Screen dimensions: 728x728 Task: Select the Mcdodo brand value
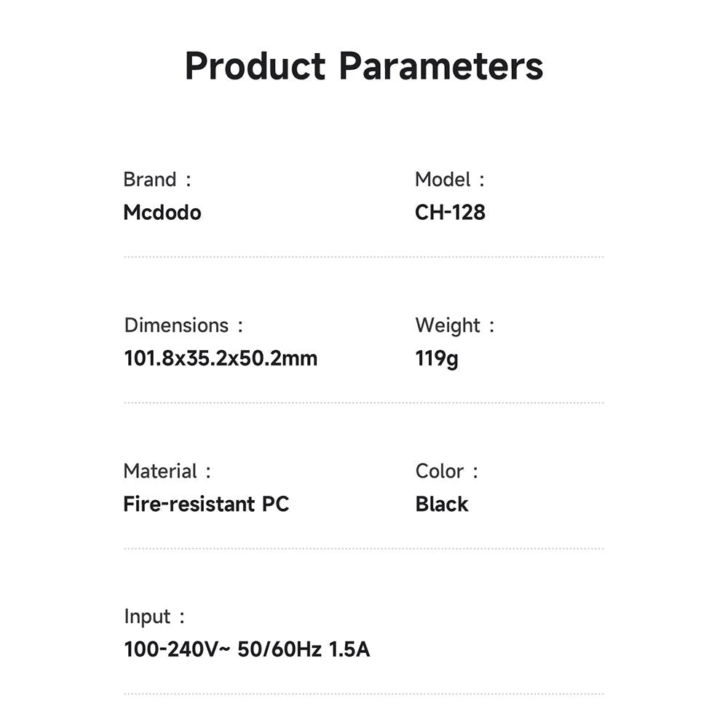click(162, 213)
